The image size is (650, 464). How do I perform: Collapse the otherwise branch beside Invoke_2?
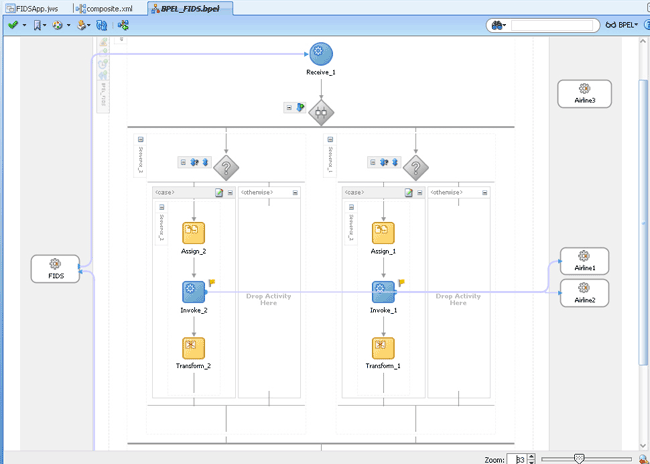[295, 193]
